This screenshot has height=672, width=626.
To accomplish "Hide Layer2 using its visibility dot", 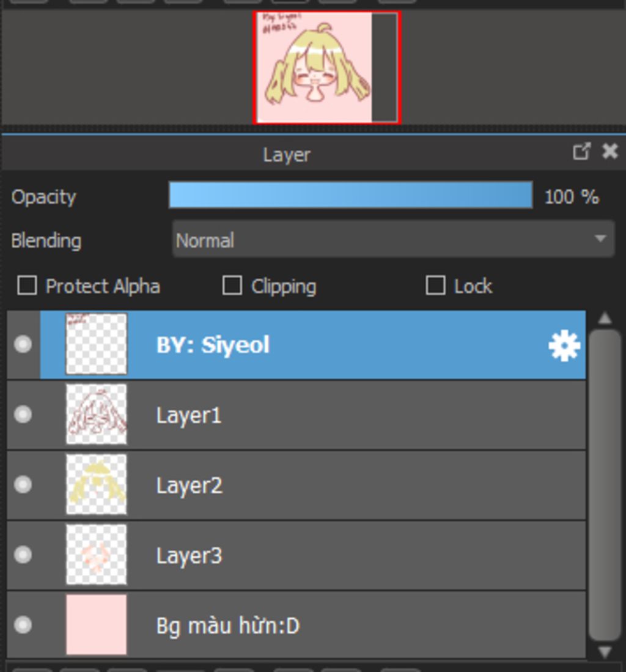I will click(23, 485).
